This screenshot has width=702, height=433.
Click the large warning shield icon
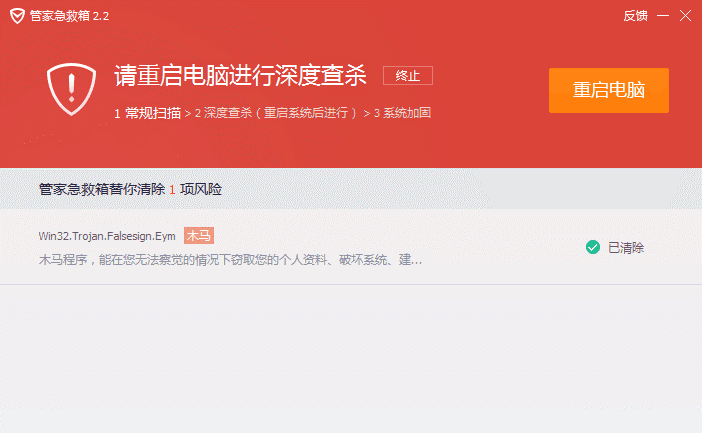coord(72,89)
